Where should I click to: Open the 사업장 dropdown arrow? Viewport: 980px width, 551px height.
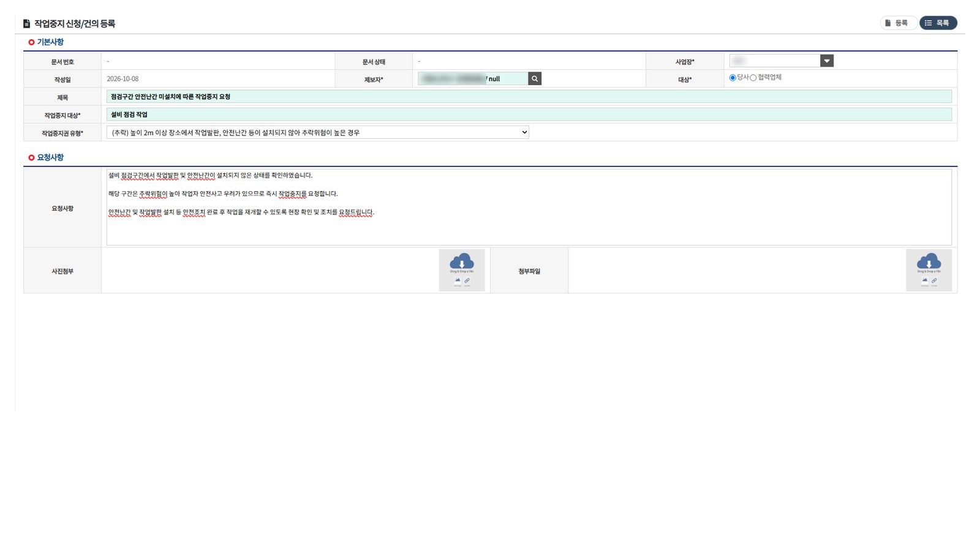pyautogui.click(x=827, y=61)
